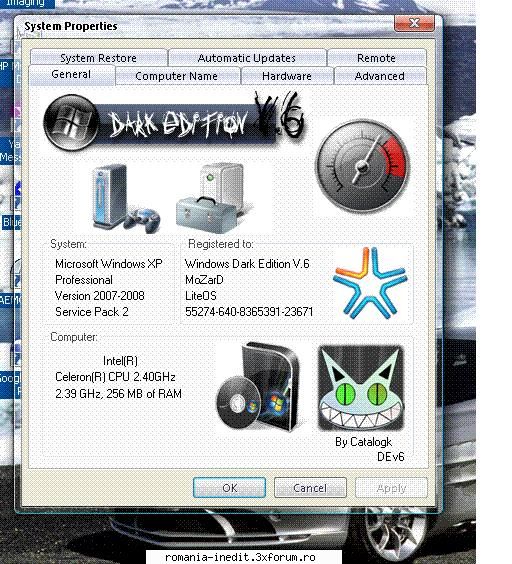
Task: Click the LiteOS text line
Action: (201, 296)
